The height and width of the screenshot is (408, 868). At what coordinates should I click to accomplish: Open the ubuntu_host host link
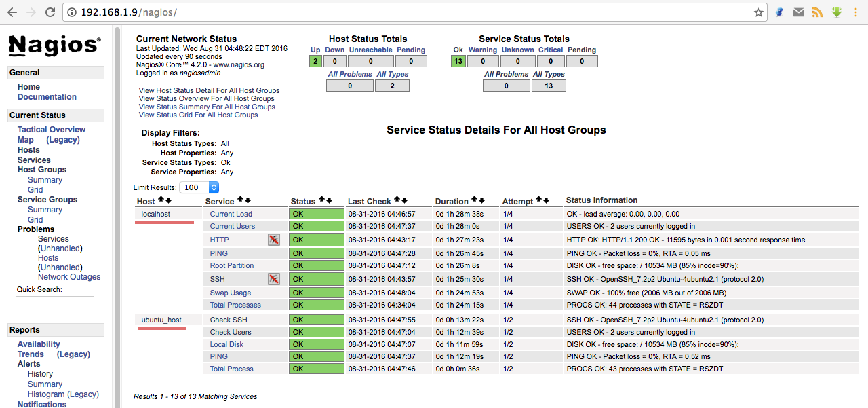pyautogui.click(x=161, y=320)
